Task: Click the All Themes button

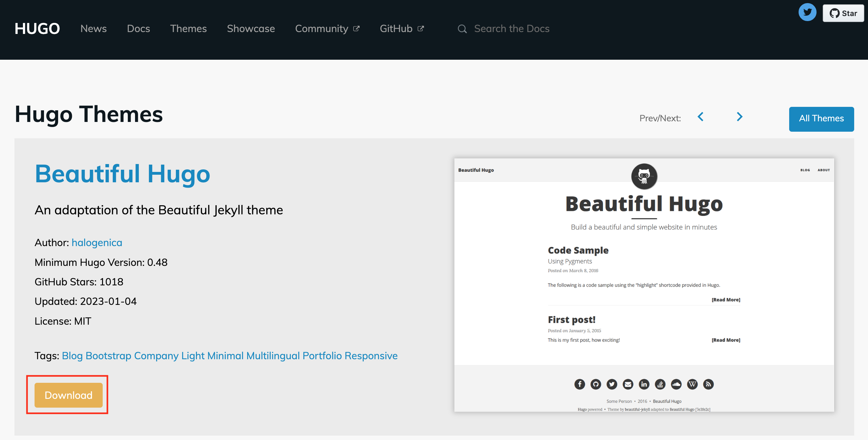Action: (821, 119)
